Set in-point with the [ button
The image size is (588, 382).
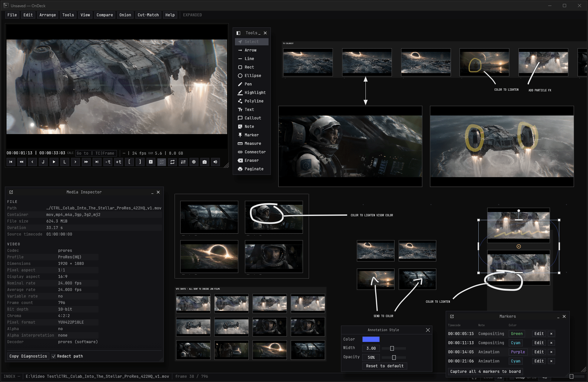(x=129, y=162)
